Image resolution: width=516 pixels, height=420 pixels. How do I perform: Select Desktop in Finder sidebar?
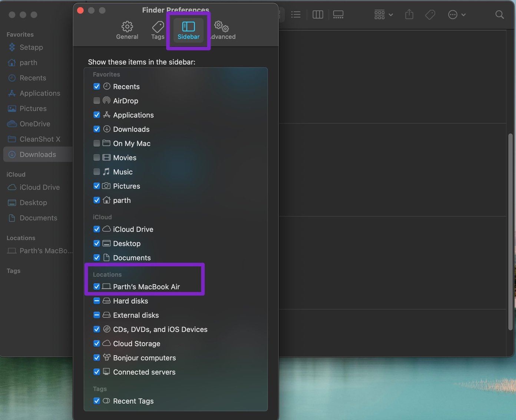(x=37, y=202)
